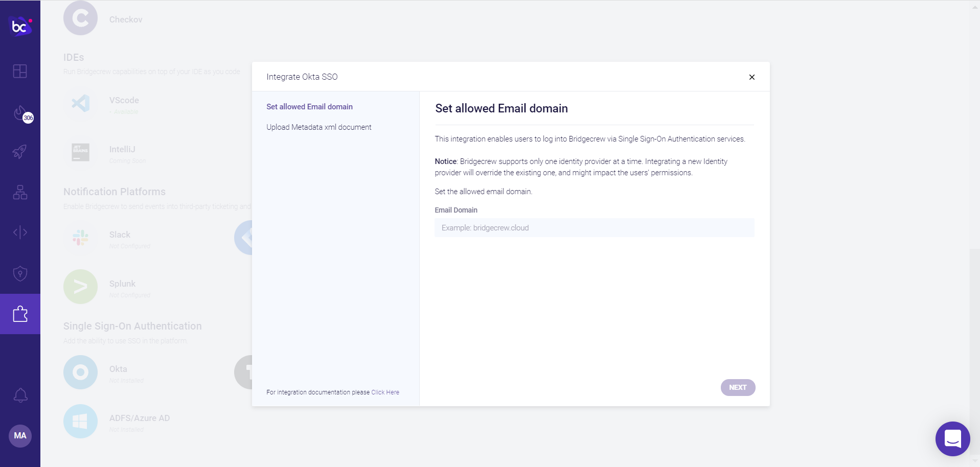Click the NEXT button

coord(738,387)
